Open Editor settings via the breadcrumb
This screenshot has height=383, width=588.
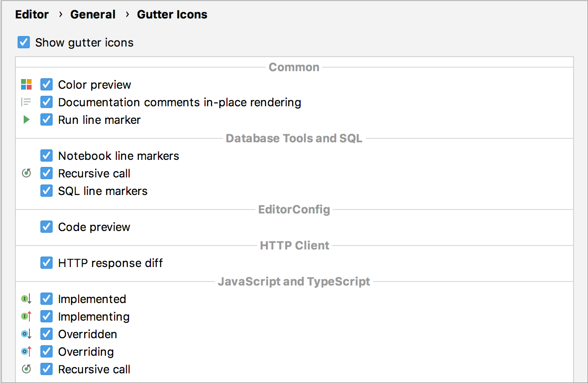(x=32, y=14)
